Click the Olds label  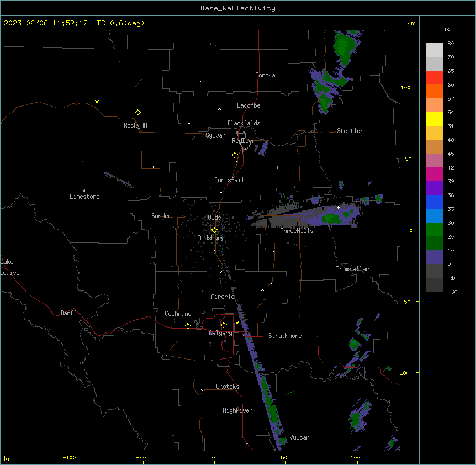coord(214,218)
